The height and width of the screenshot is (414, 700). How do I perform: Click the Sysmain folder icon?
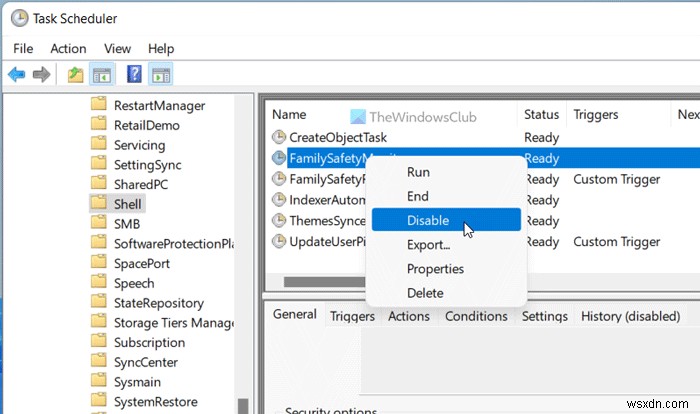99,381
